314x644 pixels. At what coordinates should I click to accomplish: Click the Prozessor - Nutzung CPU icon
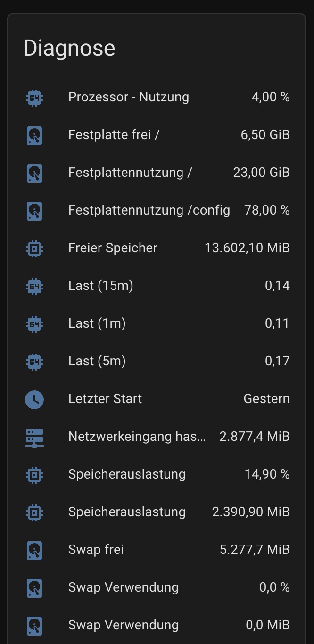[x=34, y=98]
